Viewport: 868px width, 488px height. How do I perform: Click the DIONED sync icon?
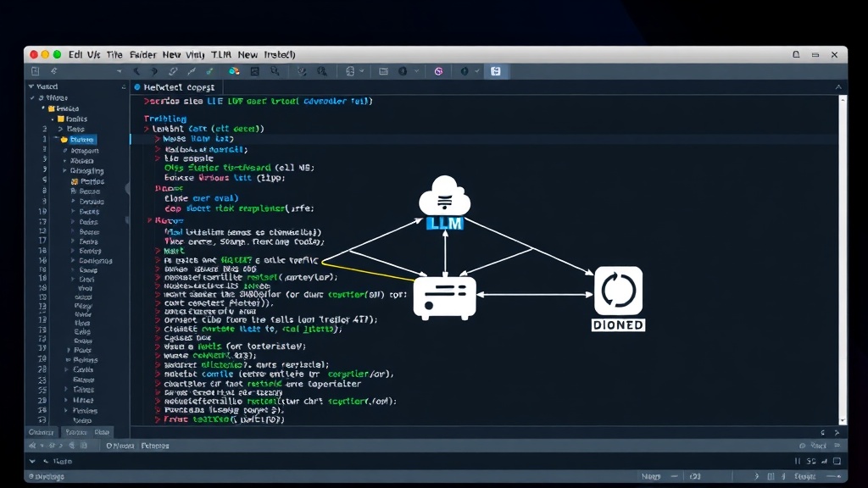pos(618,291)
